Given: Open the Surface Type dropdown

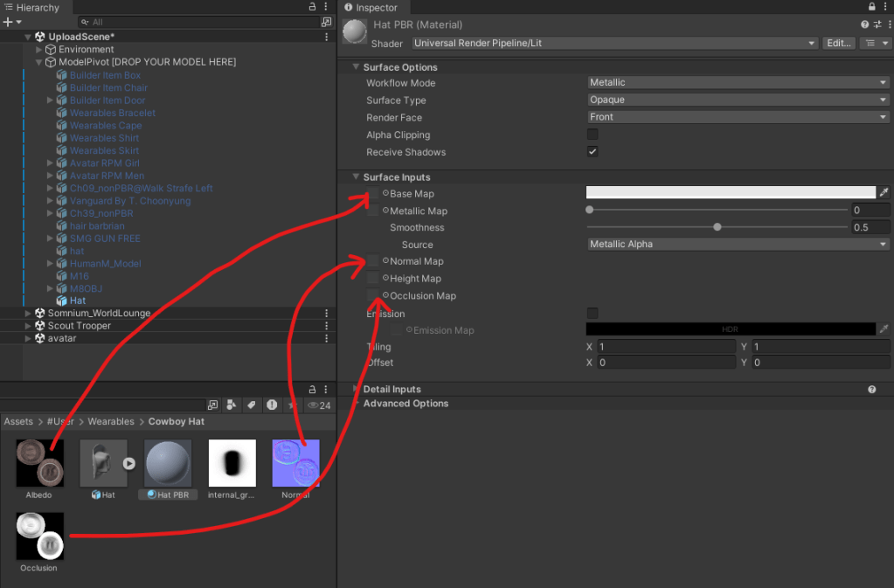Looking at the screenshot, I should pyautogui.click(x=738, y=100).
